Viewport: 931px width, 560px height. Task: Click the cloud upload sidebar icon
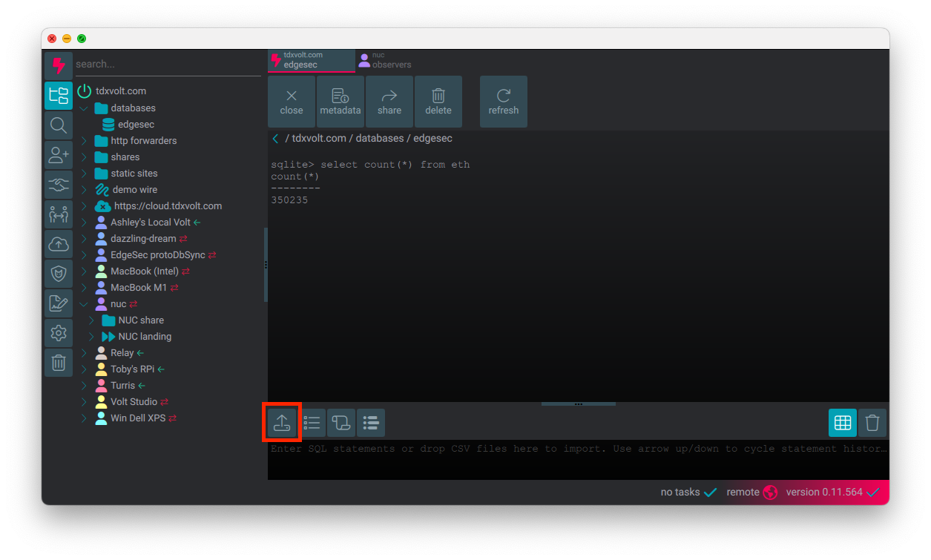(59, 244)
